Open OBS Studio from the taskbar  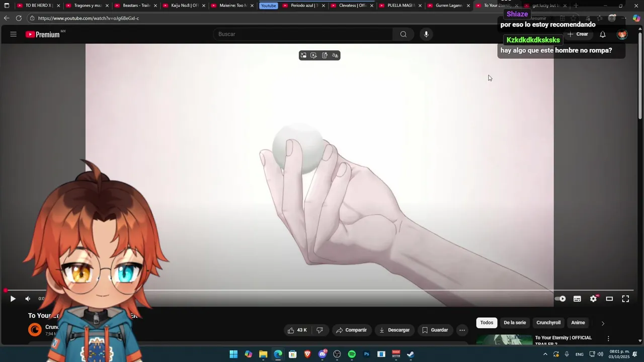[337, 354]
